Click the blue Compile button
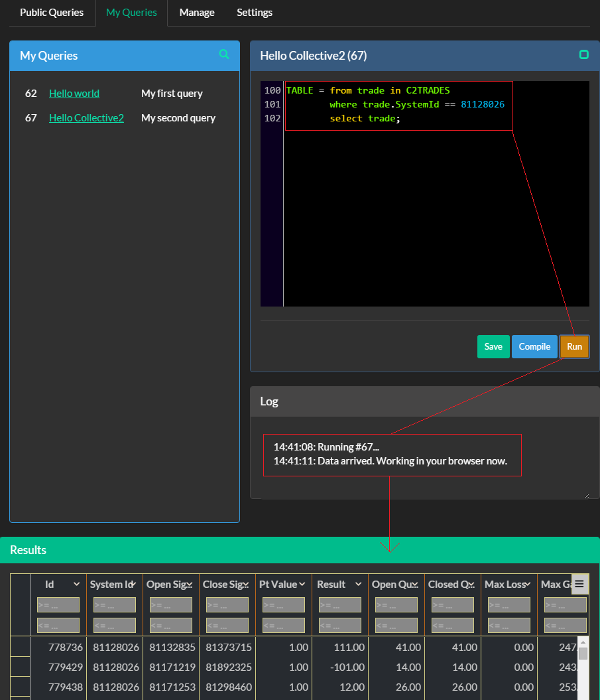This screenshot has height=700, width=600. (x=534, y=346)
